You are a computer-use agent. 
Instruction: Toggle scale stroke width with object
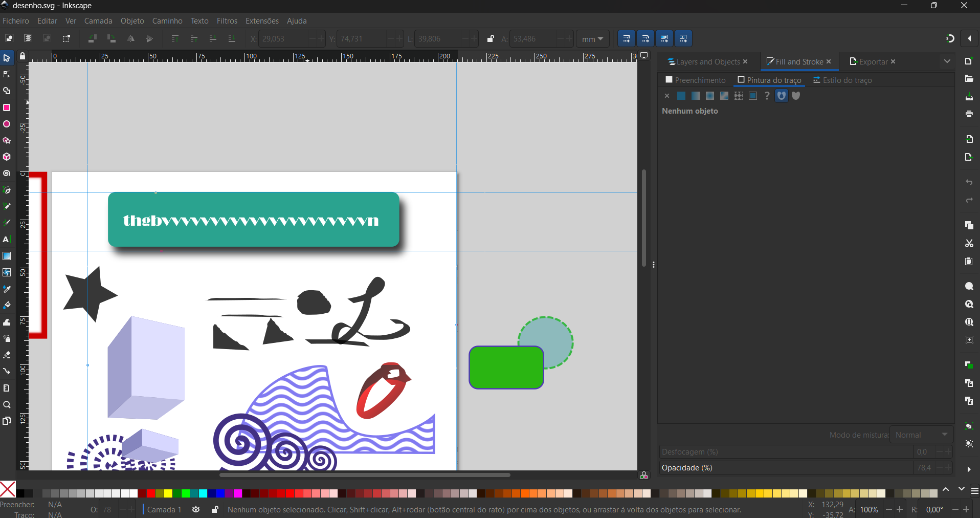tap(627, 38)
